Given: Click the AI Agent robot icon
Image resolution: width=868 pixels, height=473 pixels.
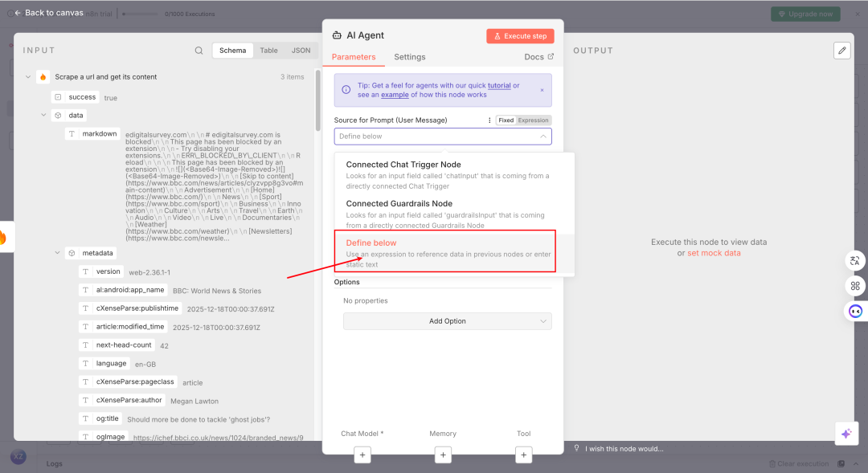Looking at the screenshot, I should click(337, 35).
